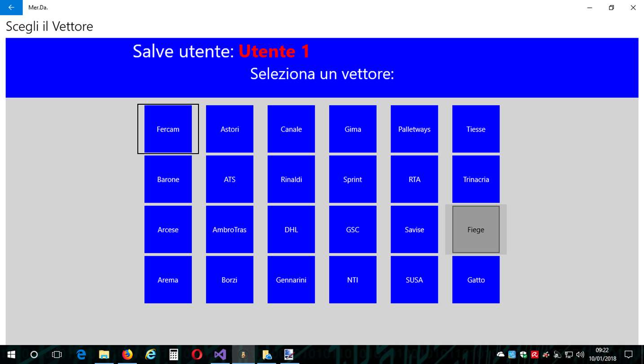Screen dimensions: 644x364
Task: Open the satellite dish tray icon
Action: (x=557, y=355)
